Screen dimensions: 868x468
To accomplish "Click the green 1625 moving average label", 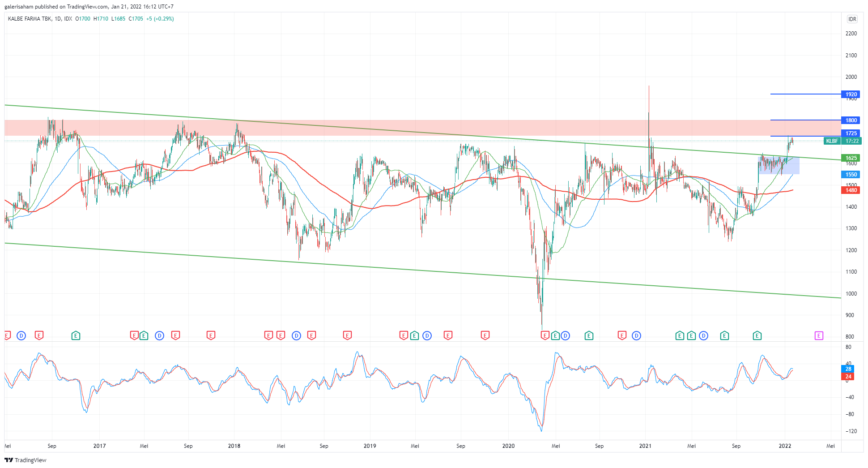I will [851, 158].
